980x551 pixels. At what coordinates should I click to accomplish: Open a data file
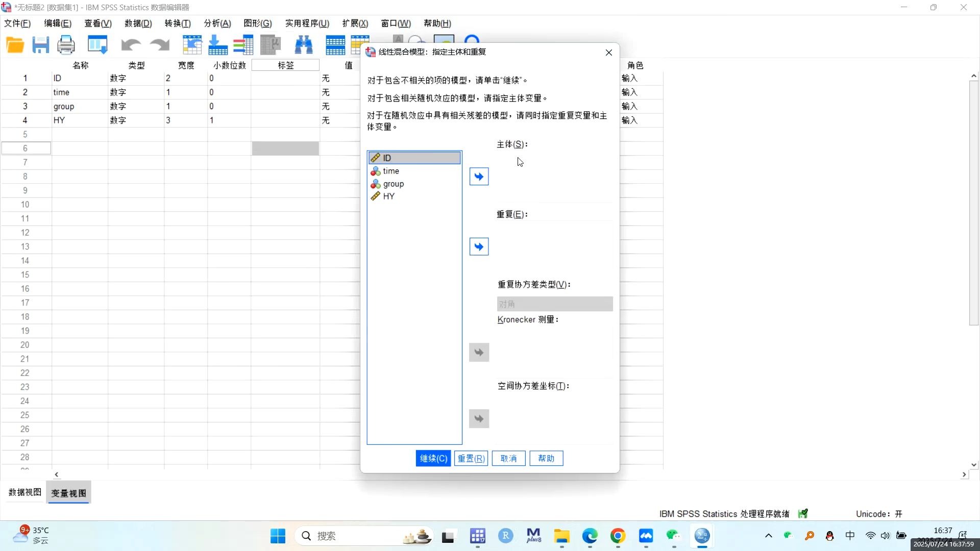click(15, 45)
